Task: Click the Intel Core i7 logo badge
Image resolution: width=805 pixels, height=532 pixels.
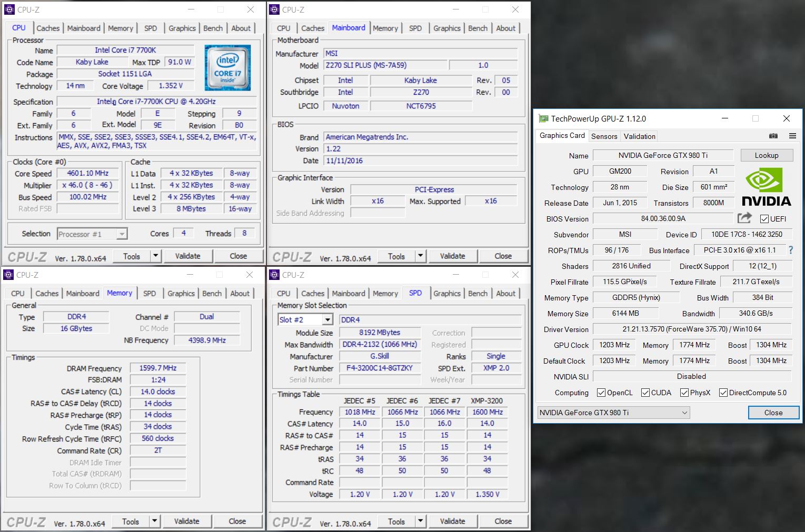Action: tap(227, 67)
